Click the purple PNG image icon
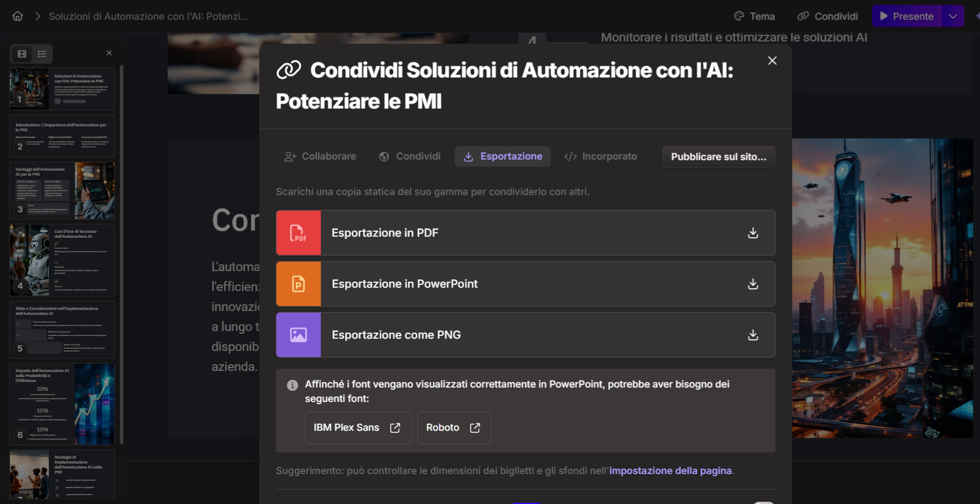 (x=299, y=335)
